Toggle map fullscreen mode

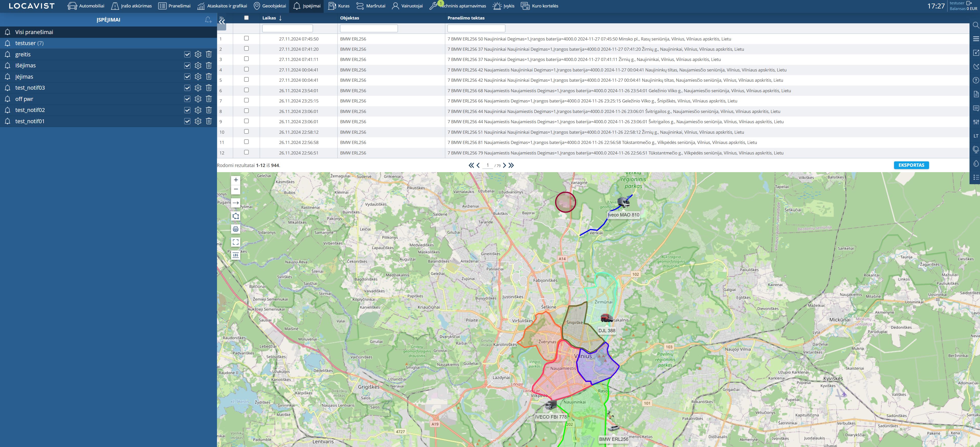236,242
